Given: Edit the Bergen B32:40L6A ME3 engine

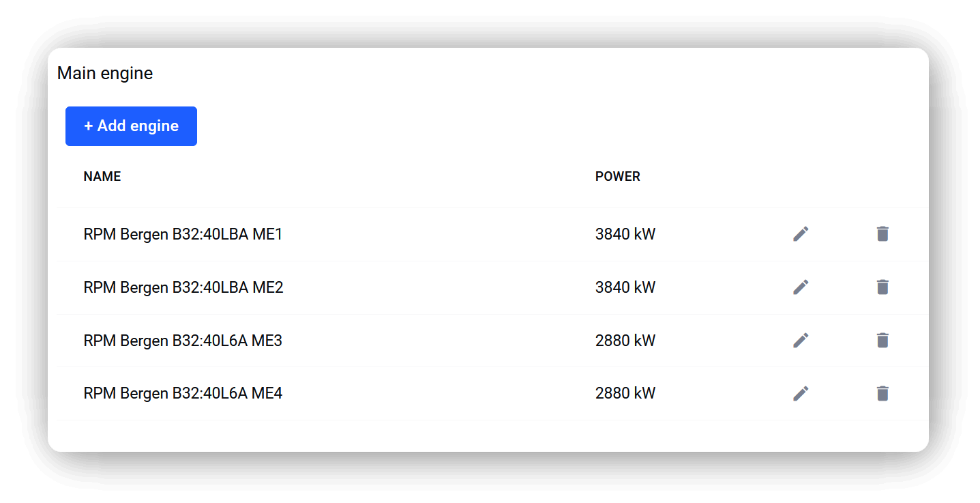Looking at the screenshot, I should (x=801, y=341).
